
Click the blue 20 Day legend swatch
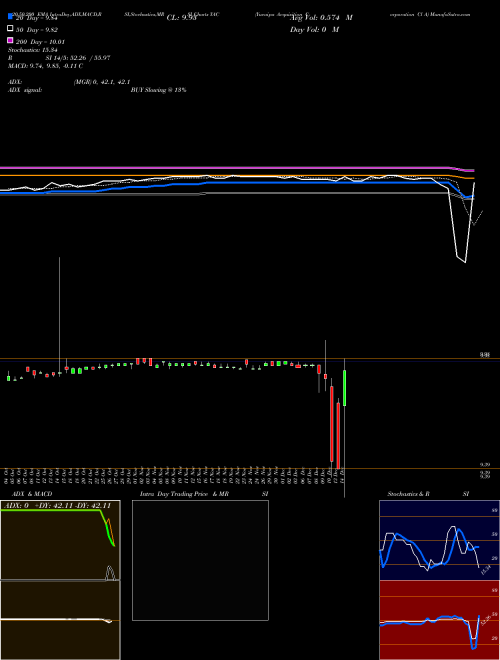tap(10, 17)
